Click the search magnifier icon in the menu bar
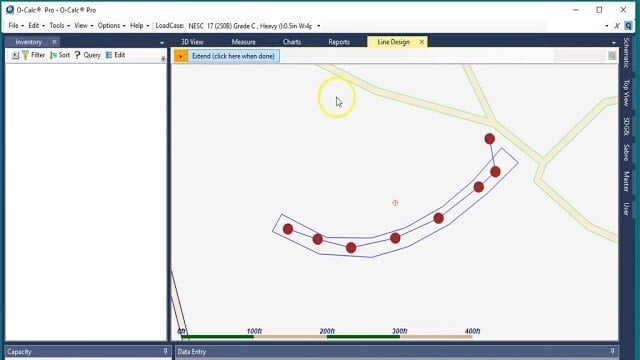Screen dimensions: 640x360 [x=629, y=26]
